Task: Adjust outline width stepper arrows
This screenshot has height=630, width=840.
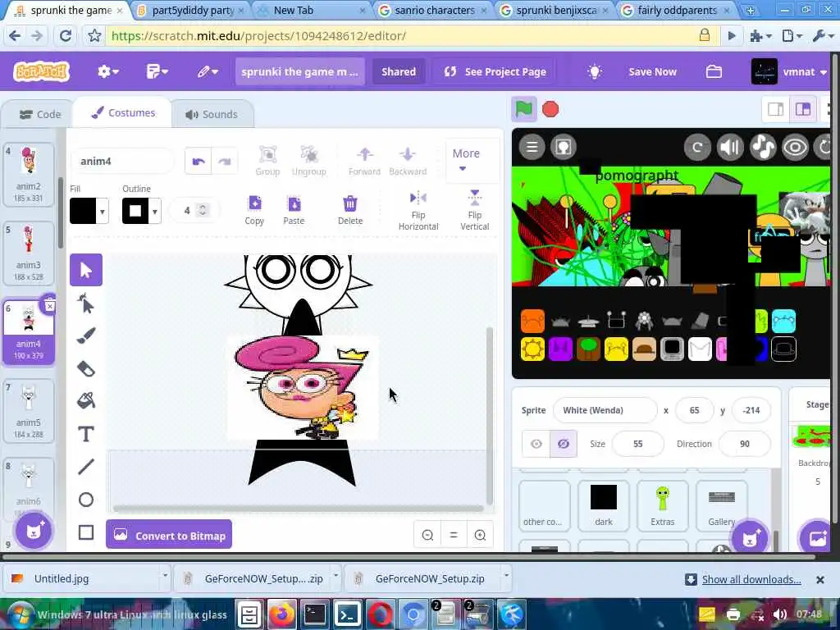Action: (x=203, y=210)
